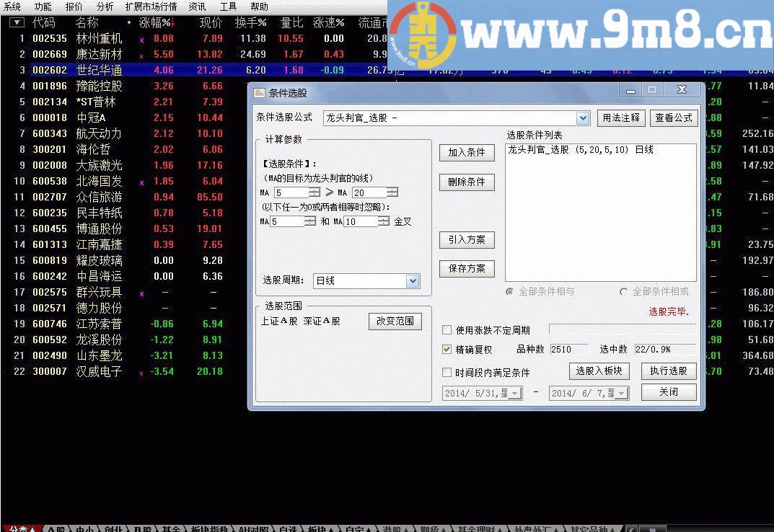The image size is (774, 532).
Task: Open the 帮助 menu
Action: point(259,6)
